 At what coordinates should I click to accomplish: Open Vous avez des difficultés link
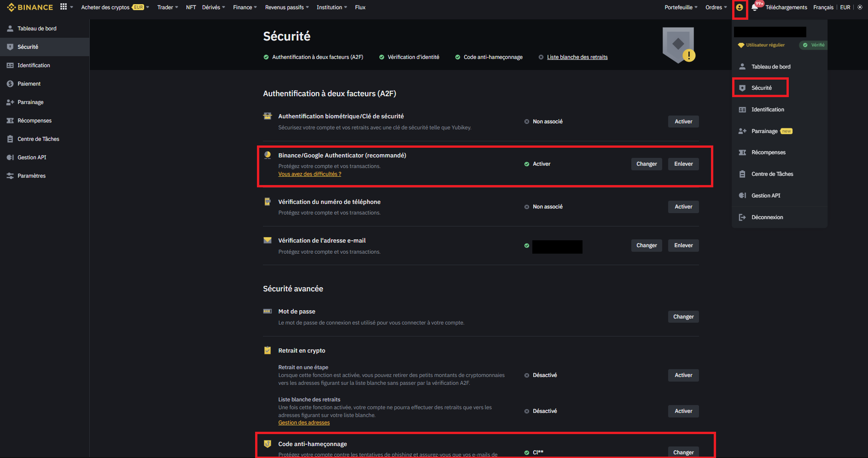coord(309,174)
